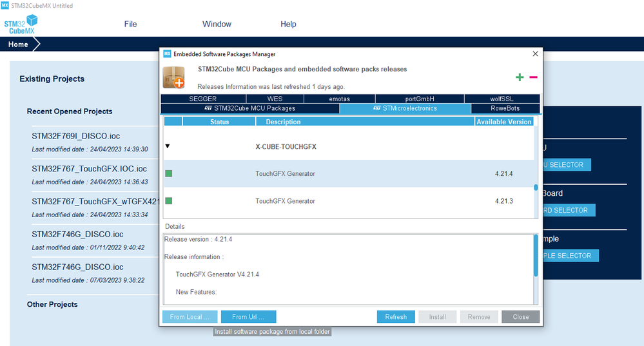Screen dimensions: 644x346
Task: Collapse the X-CUBE-TOUCHGFX tree arrow
Action: [x=168, y=146]
